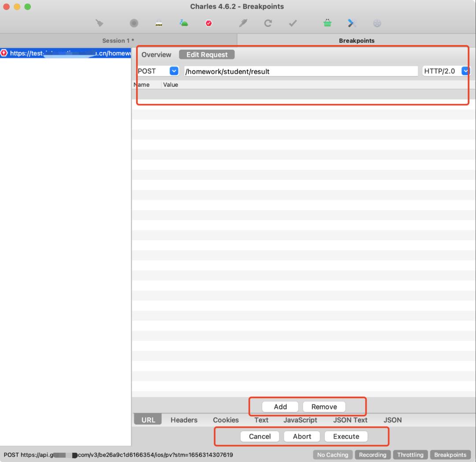Toggle Throttling in status bar

pyautogui.click(x=410, y=455)
